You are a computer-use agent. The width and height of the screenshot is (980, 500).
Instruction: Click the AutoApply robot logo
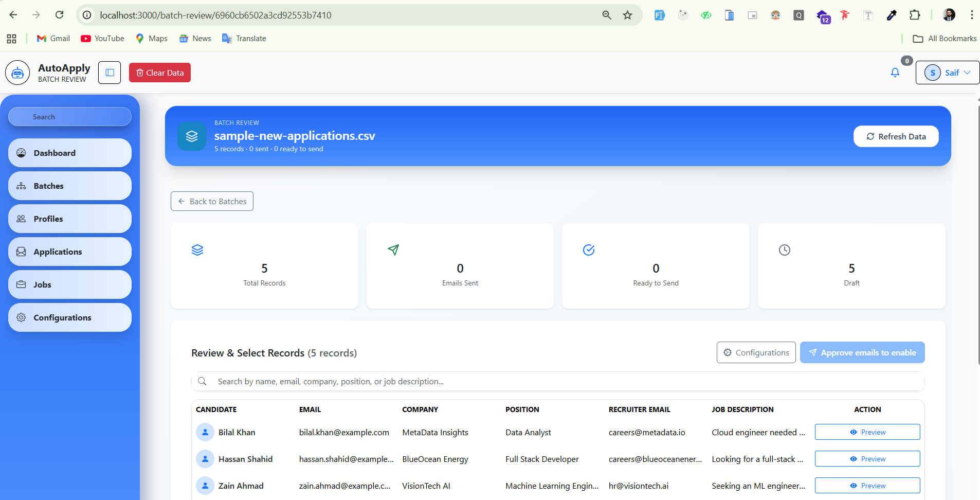click(17, 73)
